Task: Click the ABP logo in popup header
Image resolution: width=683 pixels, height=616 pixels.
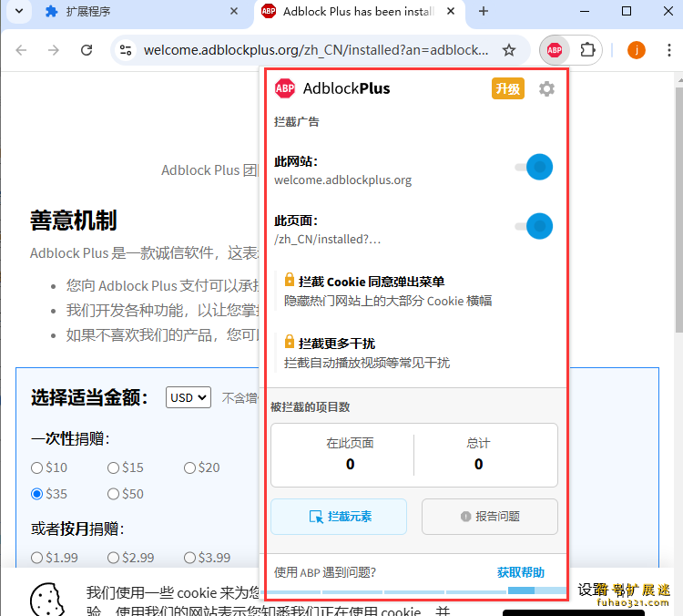Action: pos(285,88)
